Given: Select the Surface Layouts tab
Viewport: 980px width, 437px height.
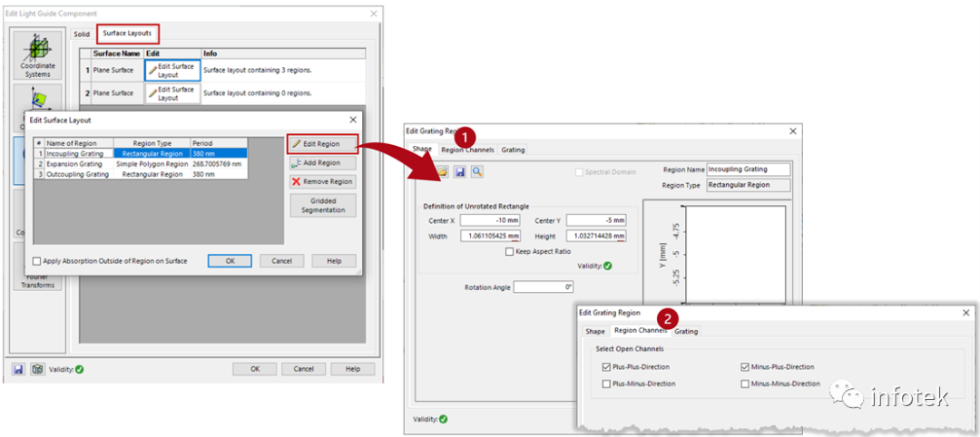Looking at the screenshot, I should click(127, 33).
